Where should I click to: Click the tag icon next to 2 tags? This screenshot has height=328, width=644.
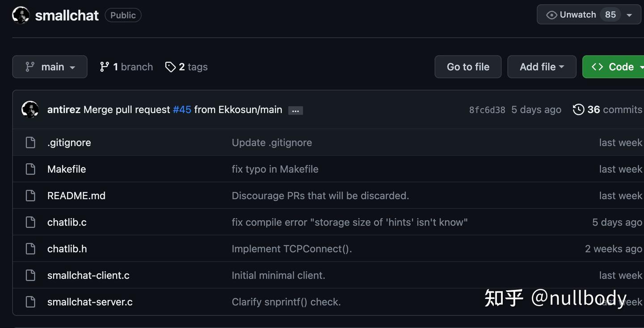170,67
